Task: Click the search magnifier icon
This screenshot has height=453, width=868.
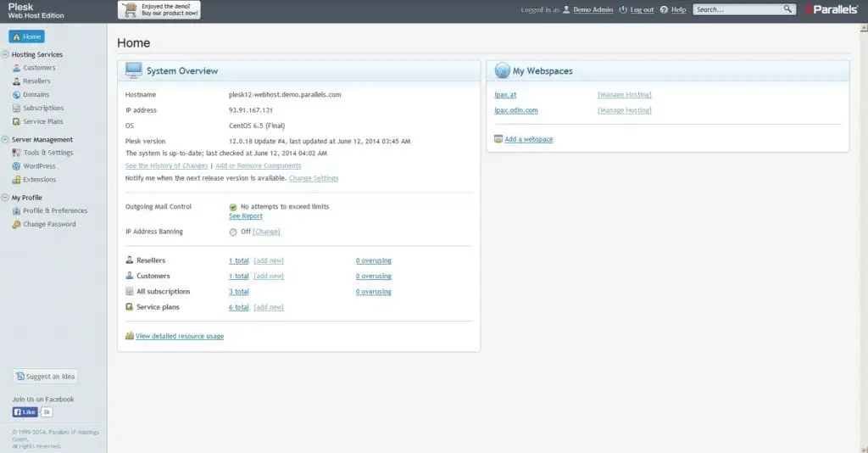Action: coord(787,9)
